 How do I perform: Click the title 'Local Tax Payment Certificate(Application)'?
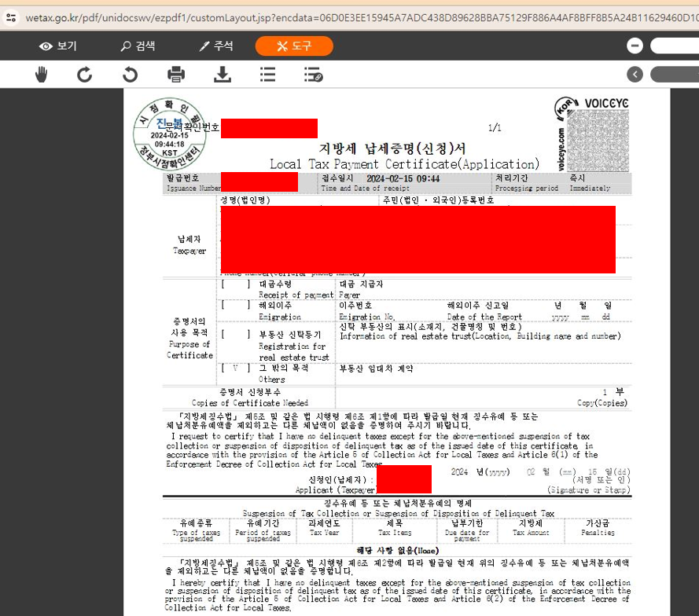pos(404,164)
